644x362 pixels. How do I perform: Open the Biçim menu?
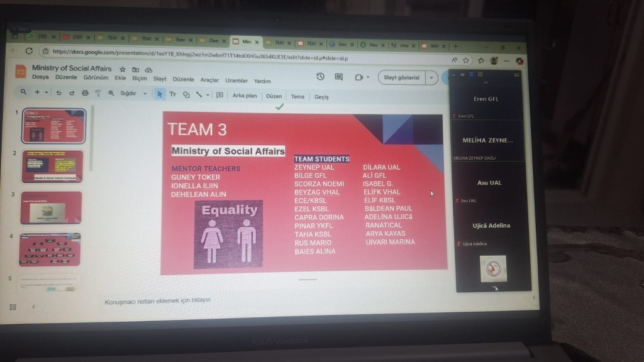(x=140, y=79)
